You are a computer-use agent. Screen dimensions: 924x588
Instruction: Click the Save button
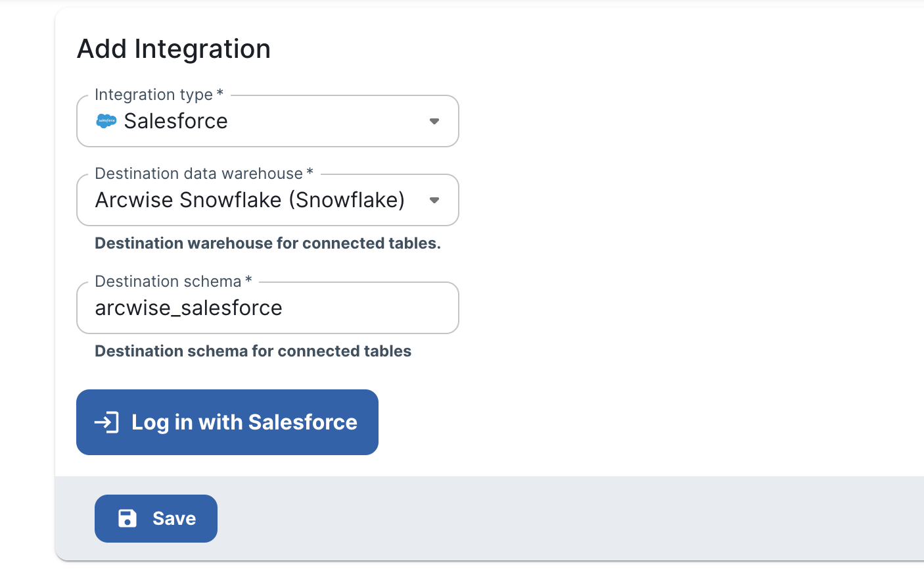click(x=156, y=518)
